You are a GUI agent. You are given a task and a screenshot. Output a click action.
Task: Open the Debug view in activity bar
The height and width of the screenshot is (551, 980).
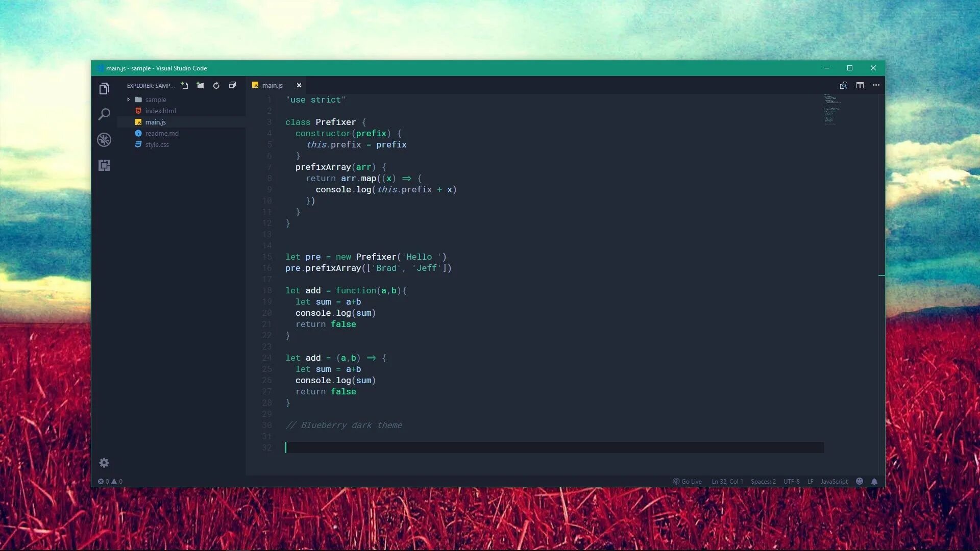pos(104,140)
